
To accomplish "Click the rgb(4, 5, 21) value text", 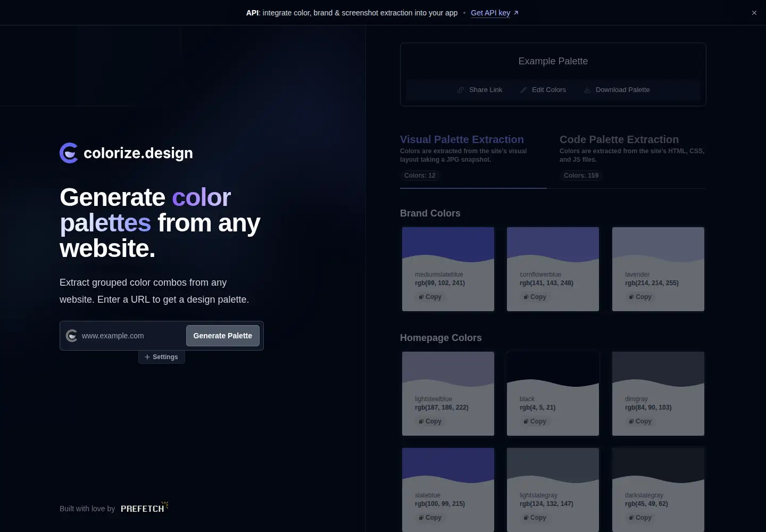I will pyautogui.click(x=537, y=408).
